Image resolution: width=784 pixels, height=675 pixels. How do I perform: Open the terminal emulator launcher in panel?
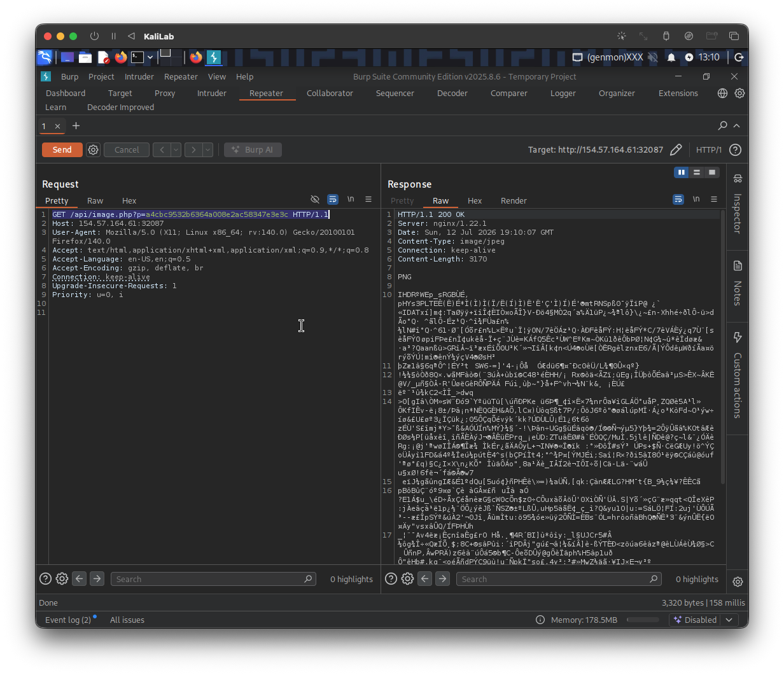137,57
